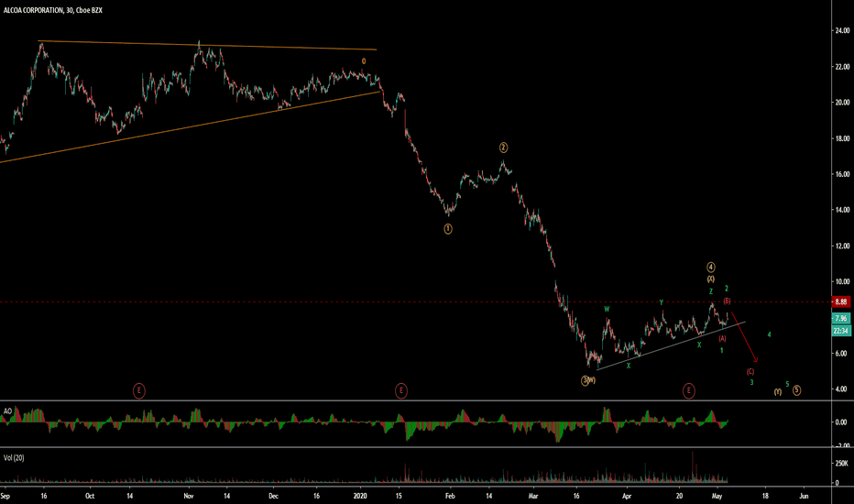854x504 pixels.
Task: Click the Mar date label
Action: tap(533, 496)
